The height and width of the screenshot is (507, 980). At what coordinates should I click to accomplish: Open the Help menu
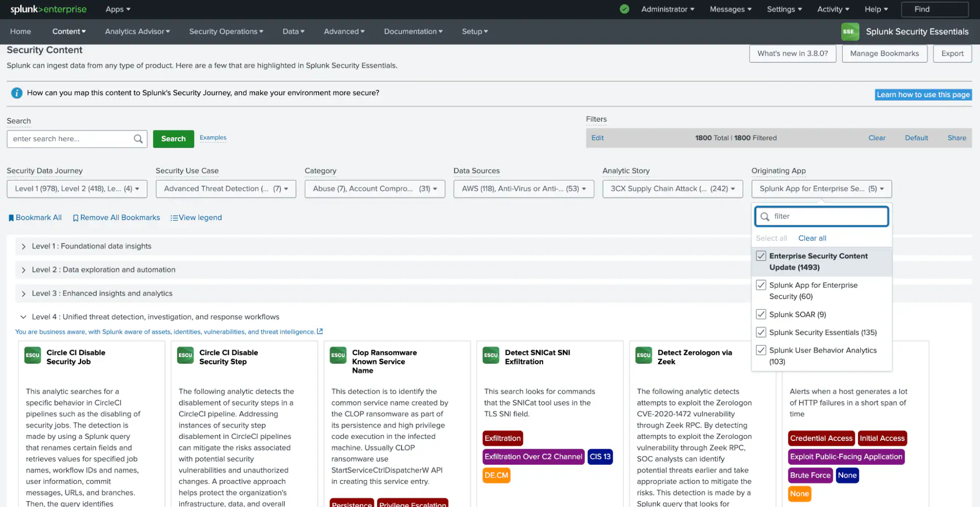pos(876,9)
